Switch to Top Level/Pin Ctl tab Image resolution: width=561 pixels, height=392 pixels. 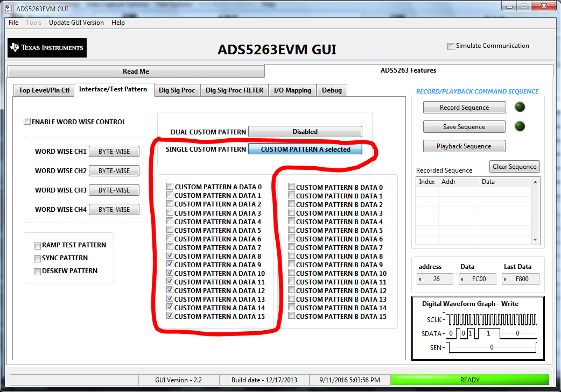point(44,90)
